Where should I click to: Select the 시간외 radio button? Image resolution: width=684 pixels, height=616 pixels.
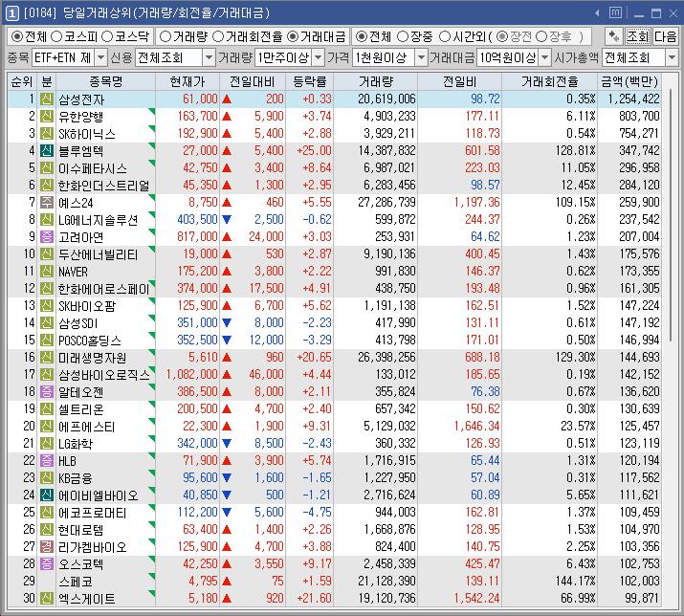pyautogui.click(x=445, y=36)
